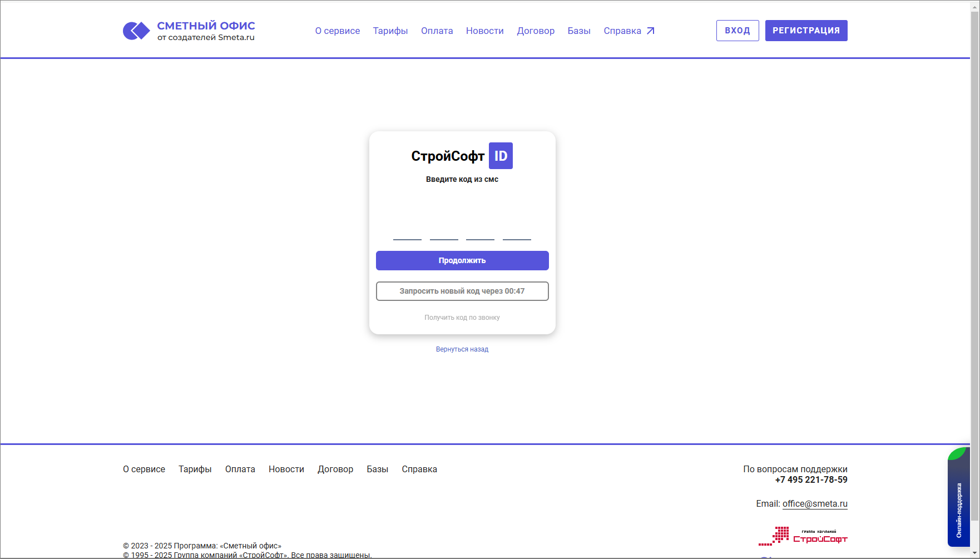The height and width of the screenshot is (559, 980).
Task: Go to Тарифы in header menu
Action: 390,31
